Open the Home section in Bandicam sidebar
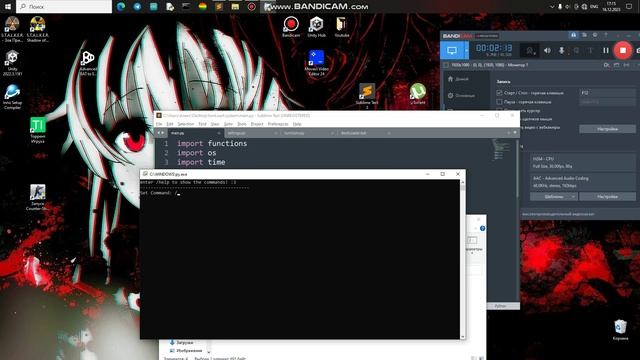 (x=458, y=79)
